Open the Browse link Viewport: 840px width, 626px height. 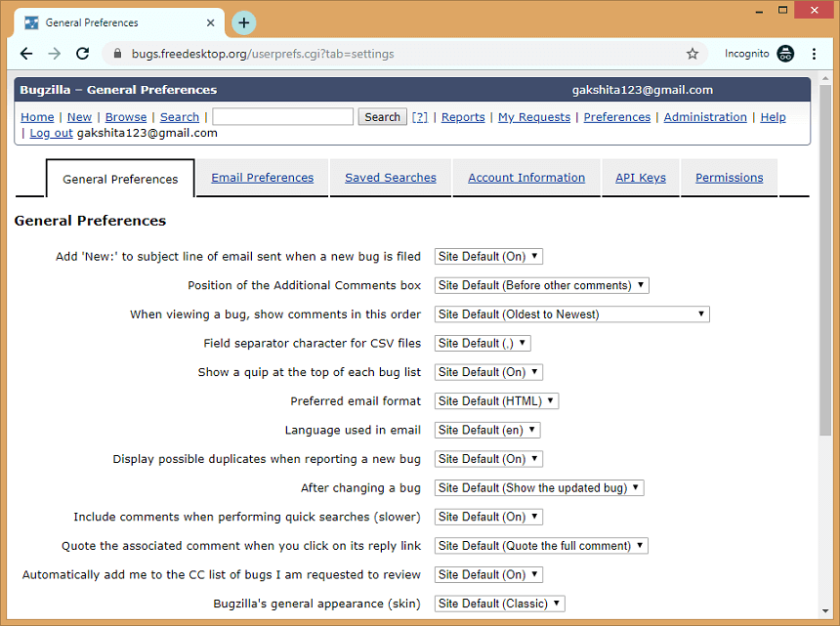(x=126, y=117)
